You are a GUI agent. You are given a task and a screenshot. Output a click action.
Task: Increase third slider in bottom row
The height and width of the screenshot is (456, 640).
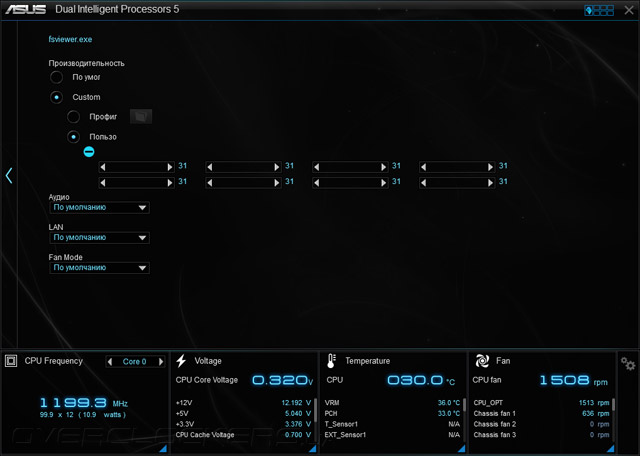pos(384,183)
